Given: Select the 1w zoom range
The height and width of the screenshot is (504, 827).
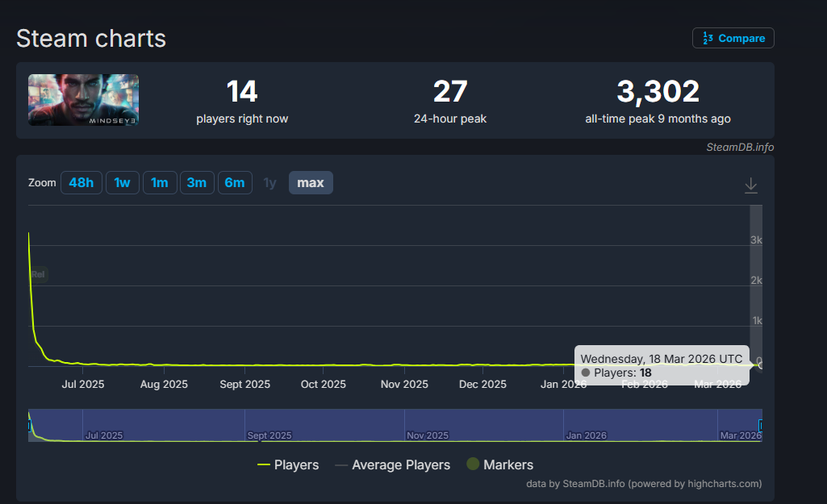Looking at the screenshot, I should tap(122, 183).
